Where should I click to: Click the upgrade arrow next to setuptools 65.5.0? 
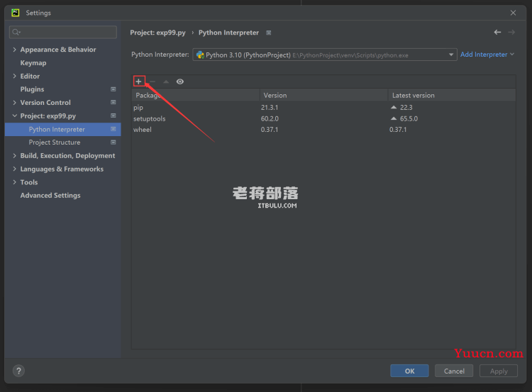[394, 118]
